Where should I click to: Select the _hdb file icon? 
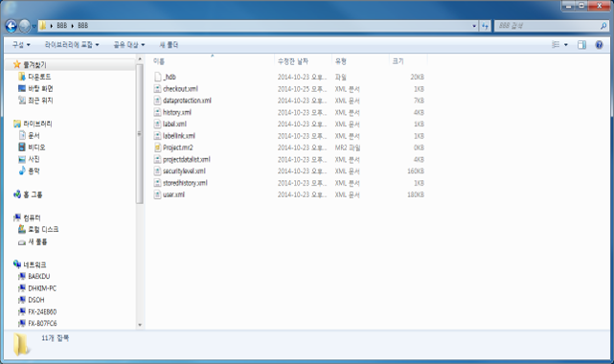point(157,77)
